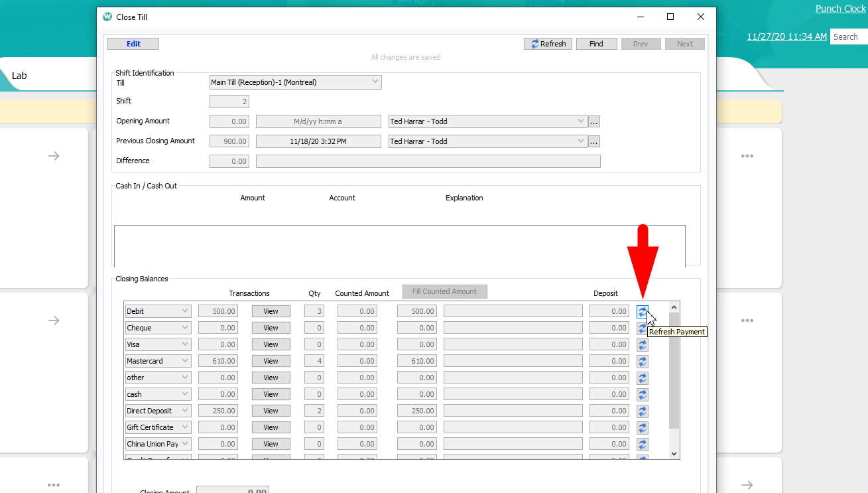868x493 pixels.
Task: Click the Find button
Action: point(596,44)
